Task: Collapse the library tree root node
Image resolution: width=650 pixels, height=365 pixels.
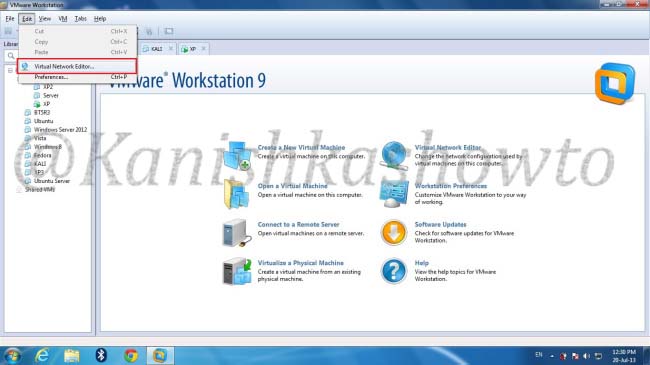Action: point(10,71)
